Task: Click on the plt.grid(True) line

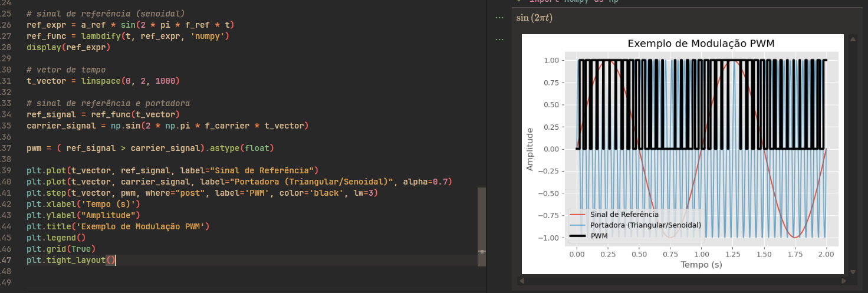Action: pyautogui.click(x=61, y=249)
